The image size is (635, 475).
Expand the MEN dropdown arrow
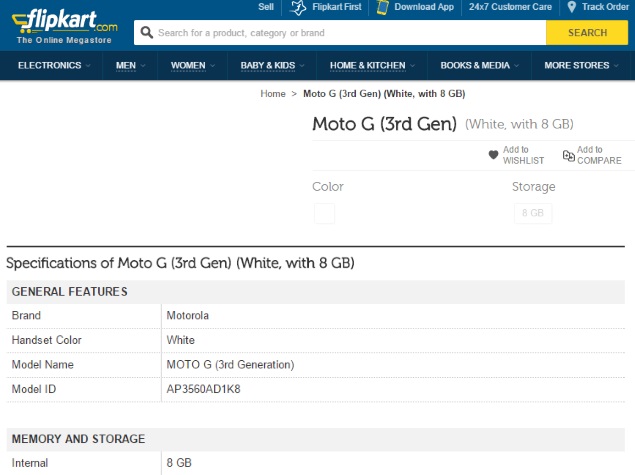143,66
